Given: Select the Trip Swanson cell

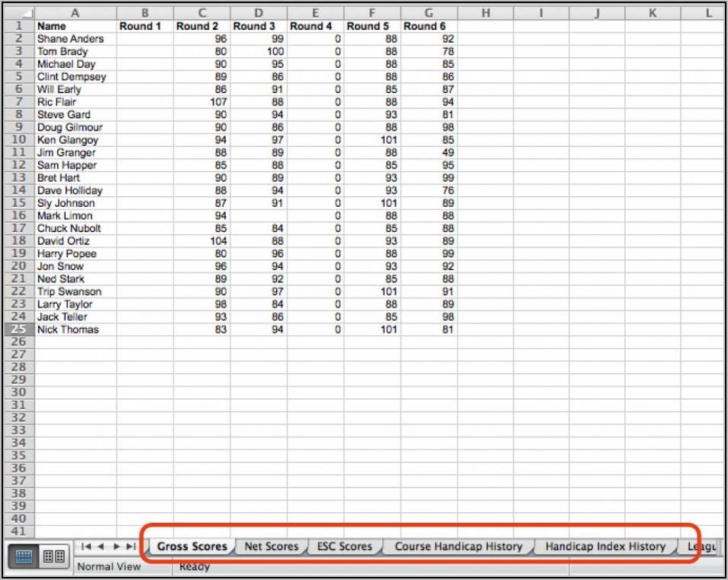Looking at the screenshot, I should click(x=76, y=292).
